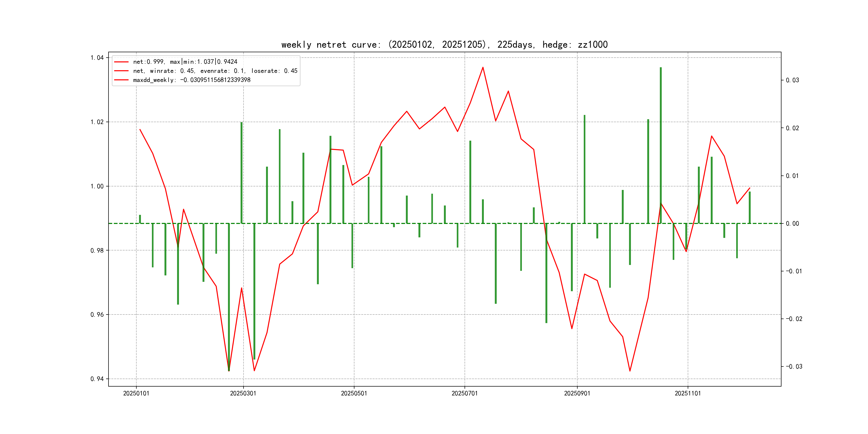Click the x-axis label 20250501
This screenshot has width=868, height=434.
pos(354,393)
